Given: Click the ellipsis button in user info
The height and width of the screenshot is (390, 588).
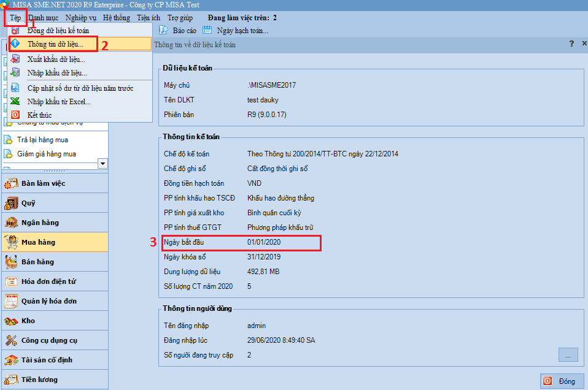Looking at the screenshot, I should [x=568, y=355].
